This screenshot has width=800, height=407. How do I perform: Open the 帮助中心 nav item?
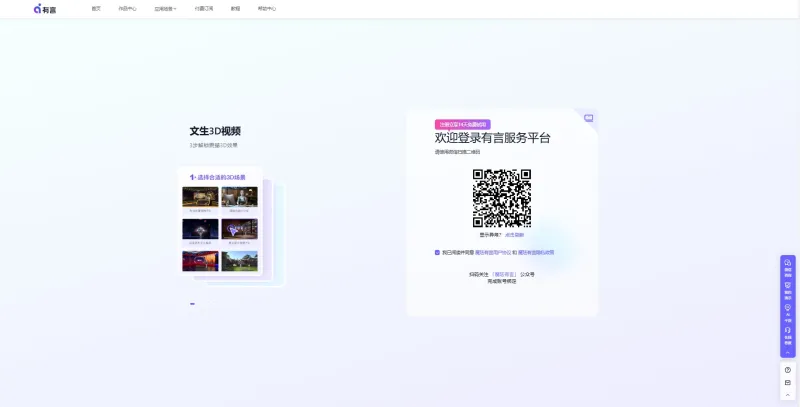[x=267, y=9]
